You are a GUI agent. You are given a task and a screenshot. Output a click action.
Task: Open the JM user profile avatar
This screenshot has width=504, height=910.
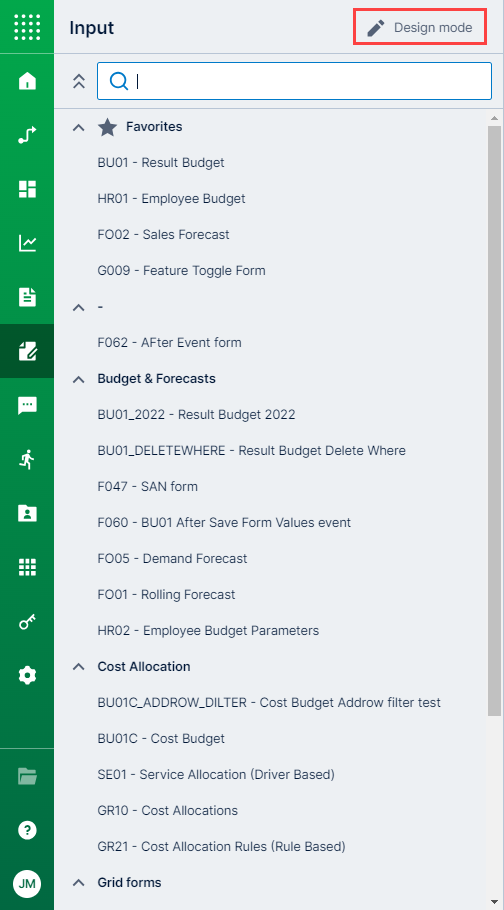point(27,884)
